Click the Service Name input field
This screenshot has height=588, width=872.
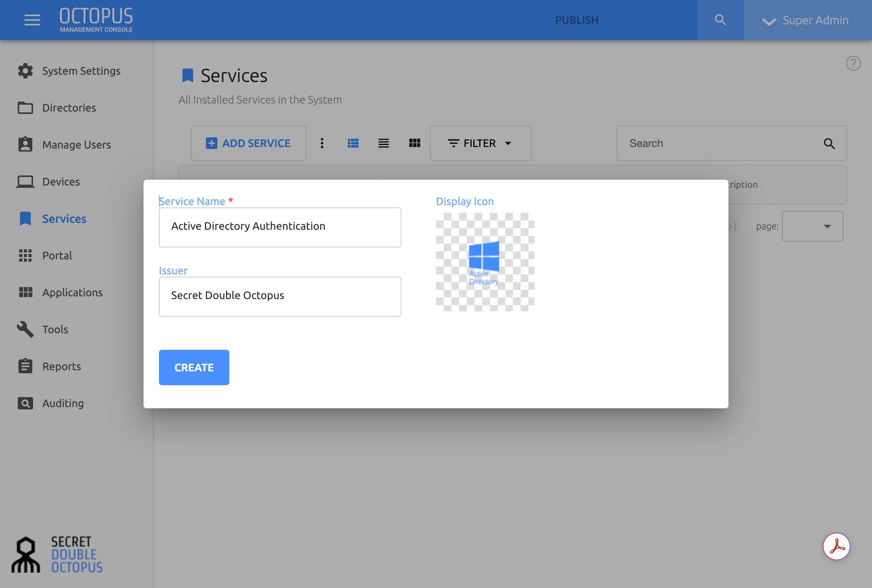[280, 227]
